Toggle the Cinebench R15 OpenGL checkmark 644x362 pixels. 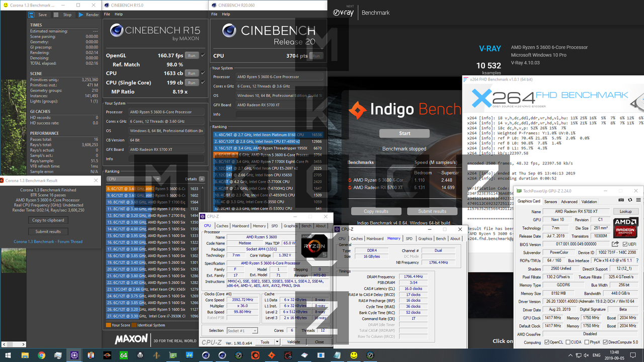(203, 55)
